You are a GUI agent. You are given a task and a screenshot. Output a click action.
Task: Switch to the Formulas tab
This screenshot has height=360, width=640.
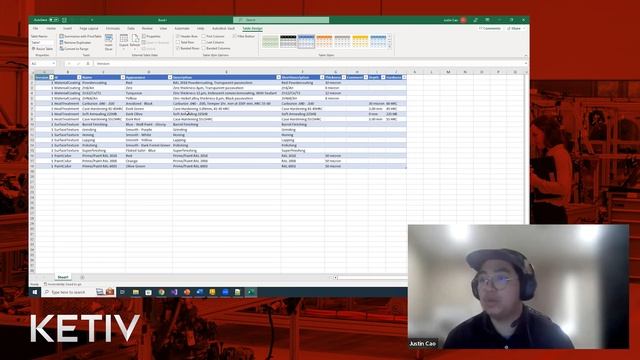click(113, 29)
